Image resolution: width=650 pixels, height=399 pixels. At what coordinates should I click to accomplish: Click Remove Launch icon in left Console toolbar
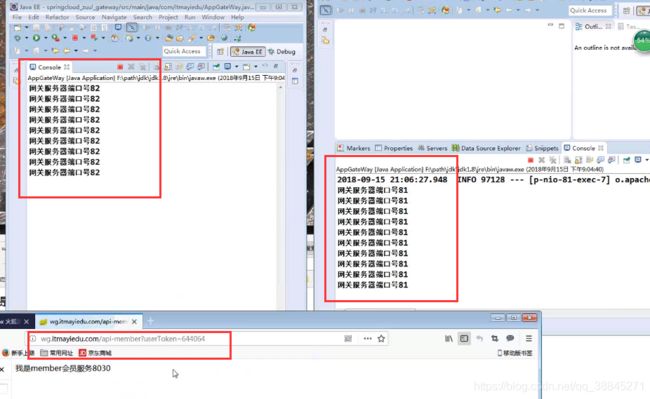[x=131, y=67]
